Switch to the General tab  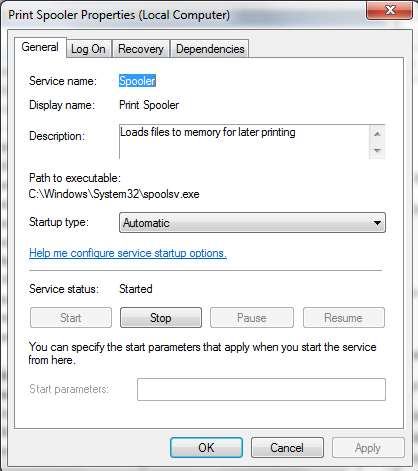tap(40, 47)
